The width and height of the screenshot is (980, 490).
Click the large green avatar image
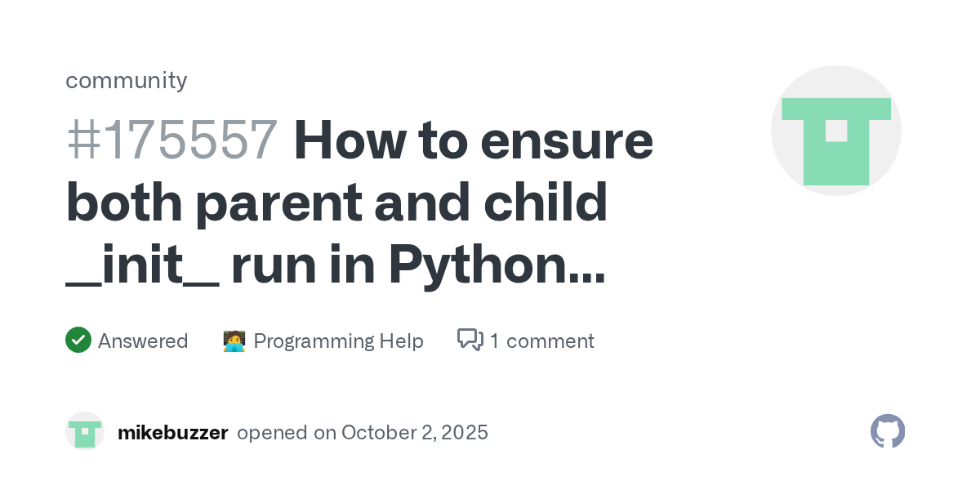click(835, 131)
